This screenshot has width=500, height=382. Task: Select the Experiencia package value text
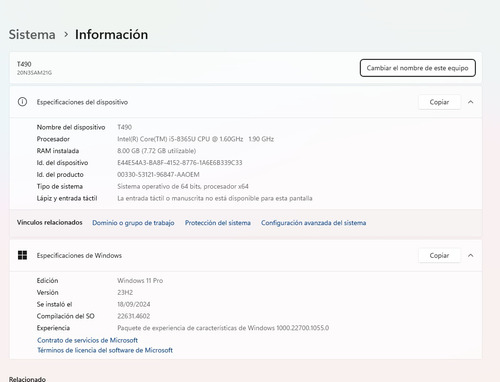223,328
